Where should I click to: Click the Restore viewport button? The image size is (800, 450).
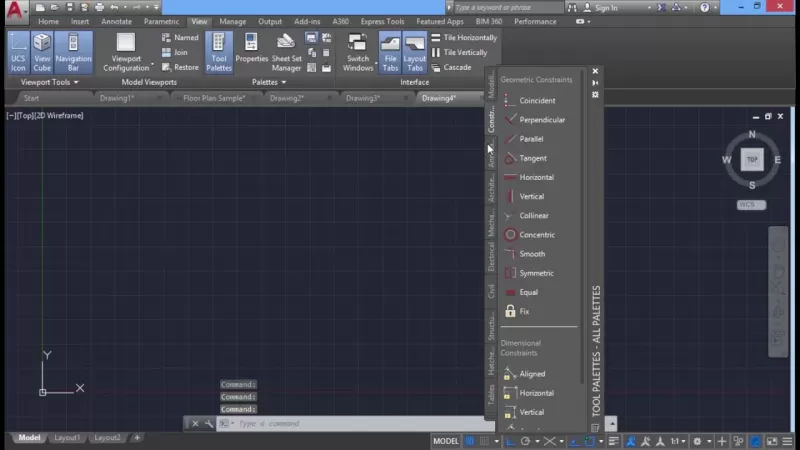(x=180, y=67)
